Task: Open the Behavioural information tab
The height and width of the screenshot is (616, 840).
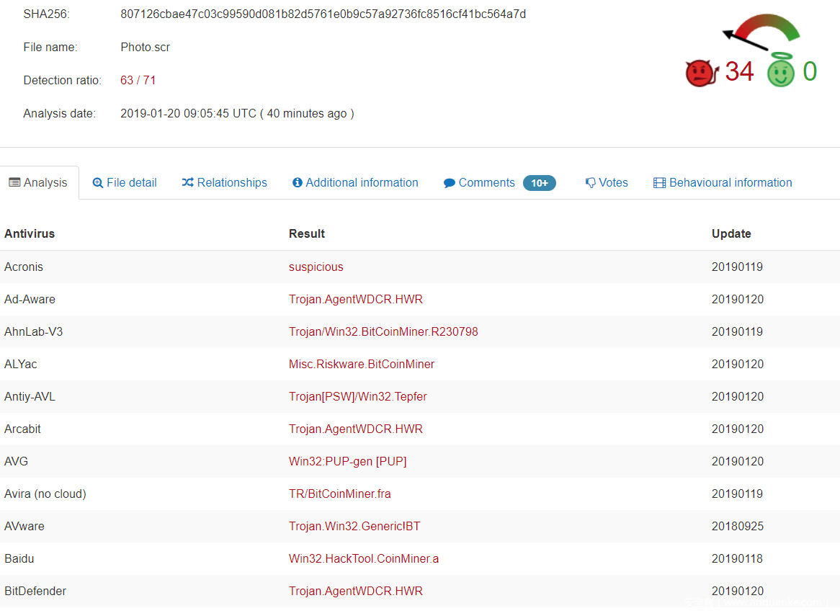Action: coord(730,183)
